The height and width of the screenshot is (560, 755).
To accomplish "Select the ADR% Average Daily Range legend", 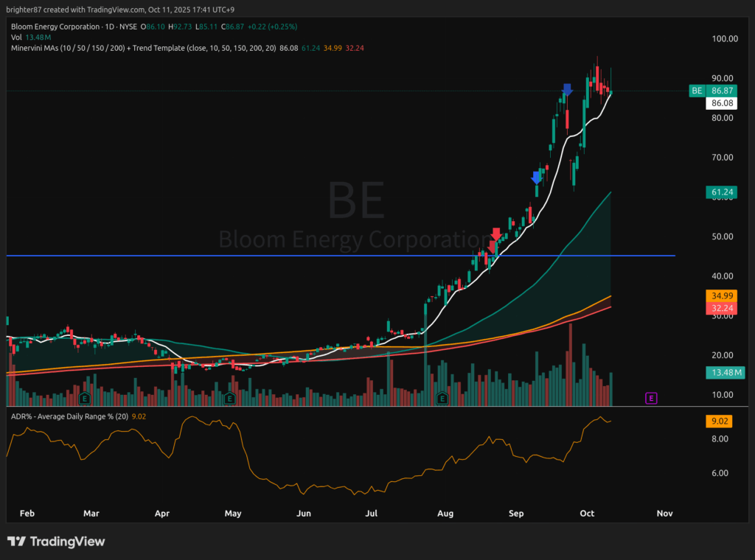I will point(66,417).
